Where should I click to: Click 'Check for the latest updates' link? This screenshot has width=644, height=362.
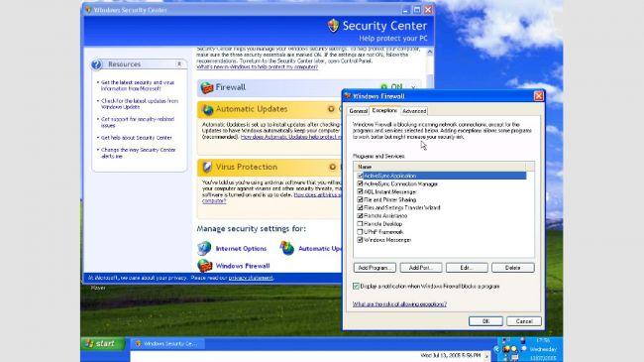(140, 104)
